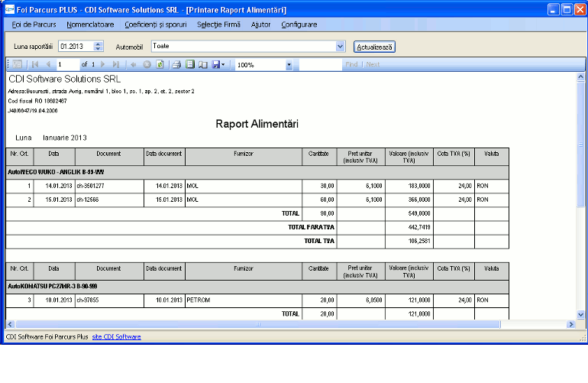588x383 pixels.
Task: Go to first page arrow icon
Action: tap(35, 65)
